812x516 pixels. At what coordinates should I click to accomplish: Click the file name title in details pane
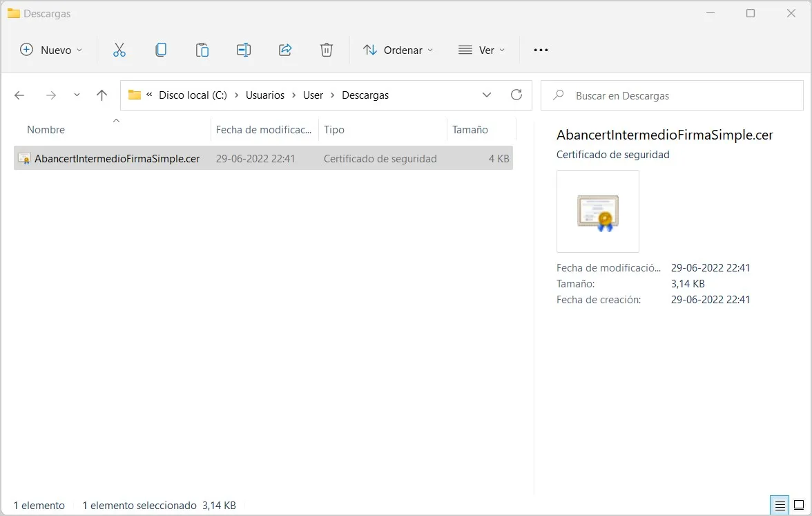[x=664, y=135]
